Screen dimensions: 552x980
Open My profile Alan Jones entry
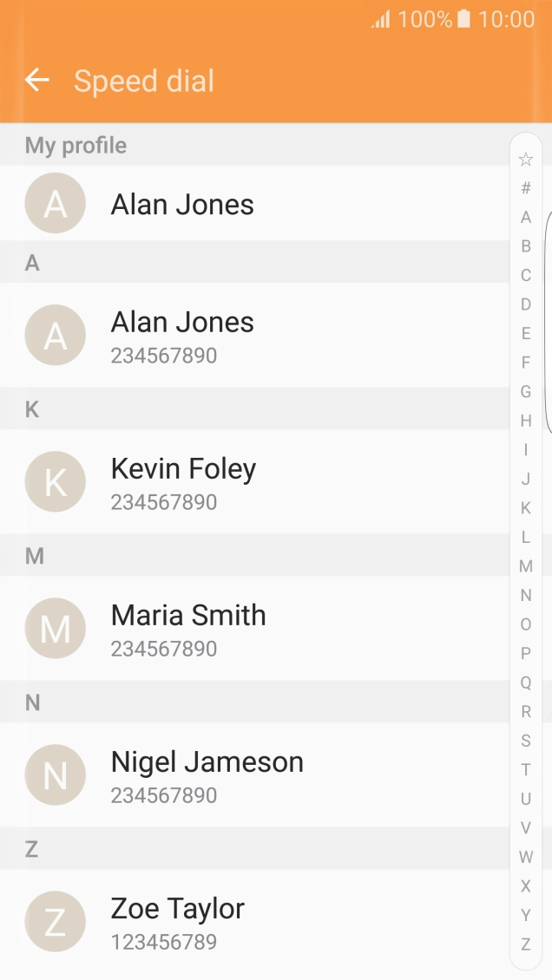(x=182, y=205)
